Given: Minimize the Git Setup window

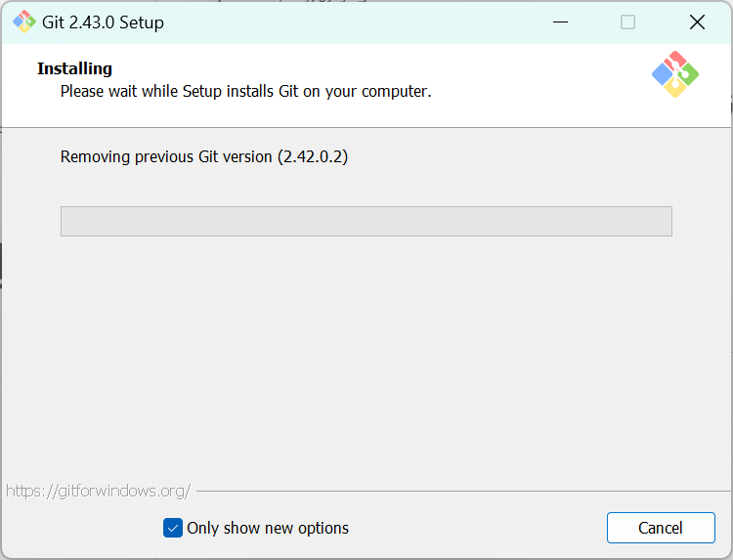Looking at the screenshot, I should click(560, 22).
